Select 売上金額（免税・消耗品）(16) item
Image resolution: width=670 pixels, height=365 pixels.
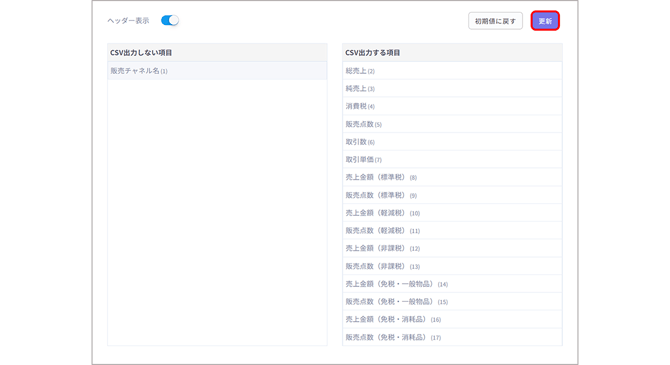[x=452, y=319]
